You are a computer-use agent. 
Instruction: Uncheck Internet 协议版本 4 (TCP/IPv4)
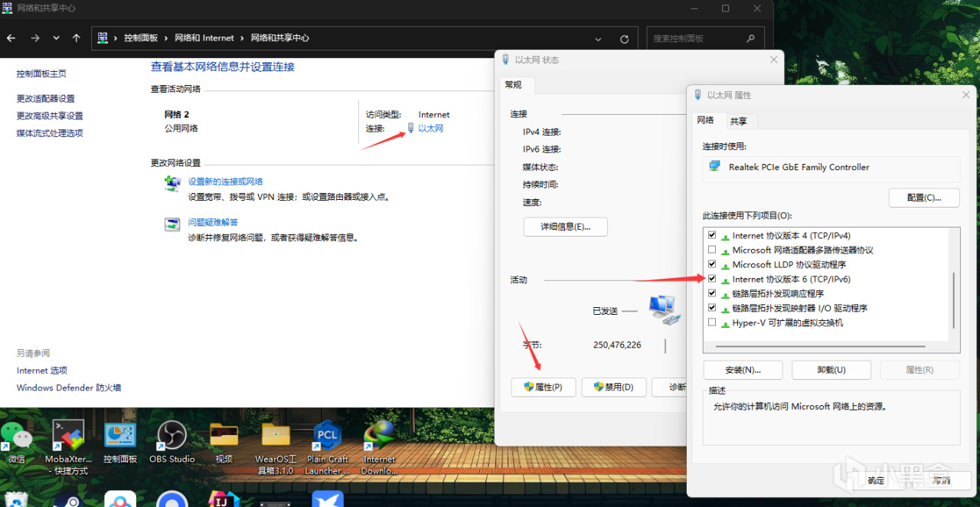click(x=713, y=235)
